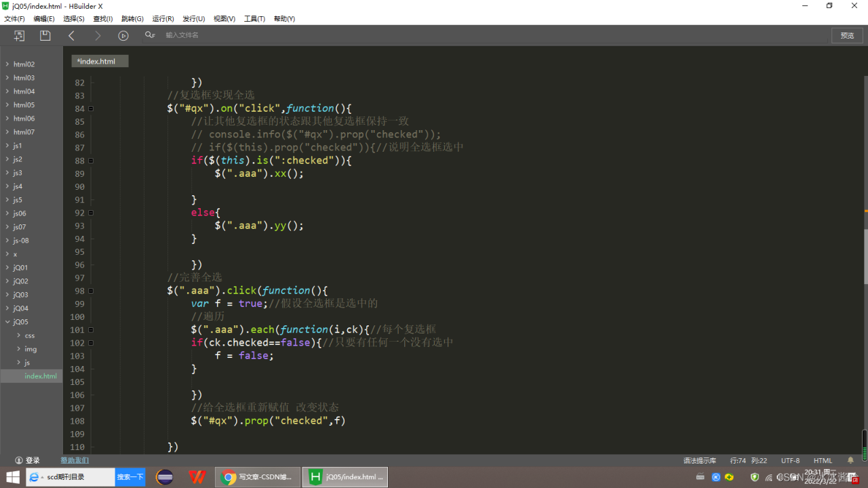The height and width of the screenshot is (488, 868).
Task: Open the 文件(F) menu
Action: (14, 19)
